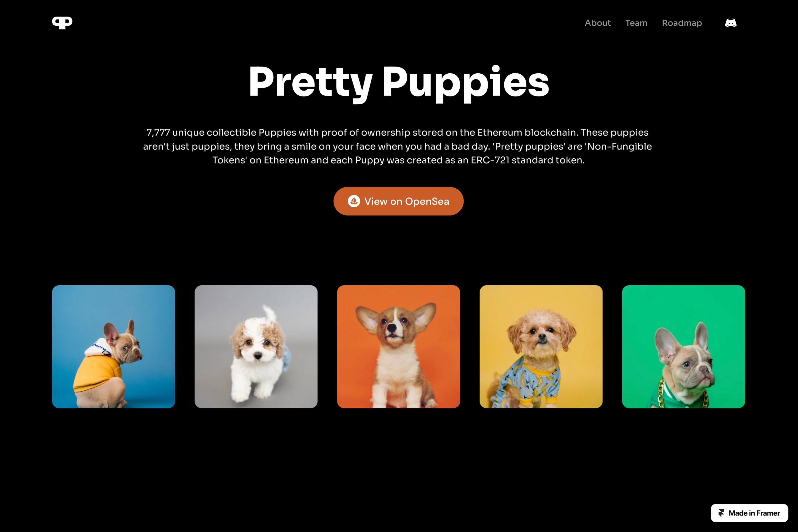Screen dimensions: 798x532
Task: Open the Made in Framer badge
Action: click(x=749, y=513)
